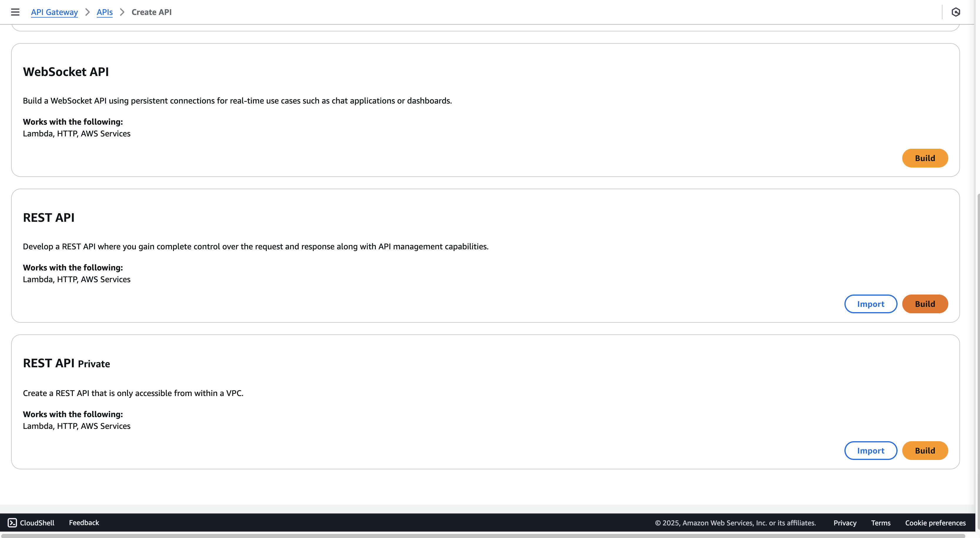
Task: Click the VPC-only REST API description
Action: [133, 393]
